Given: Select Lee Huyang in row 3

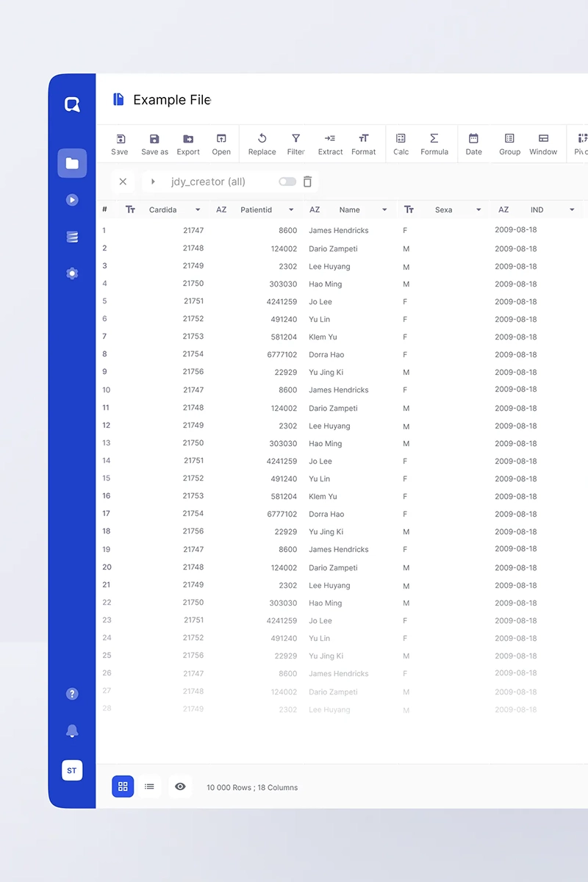Looking at the screenshot, I should pos(329,267).
